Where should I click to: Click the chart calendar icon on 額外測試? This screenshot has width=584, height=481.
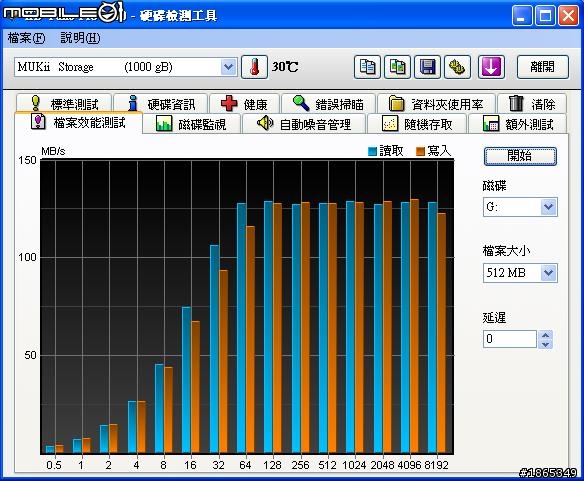click(x=491, y=123)
